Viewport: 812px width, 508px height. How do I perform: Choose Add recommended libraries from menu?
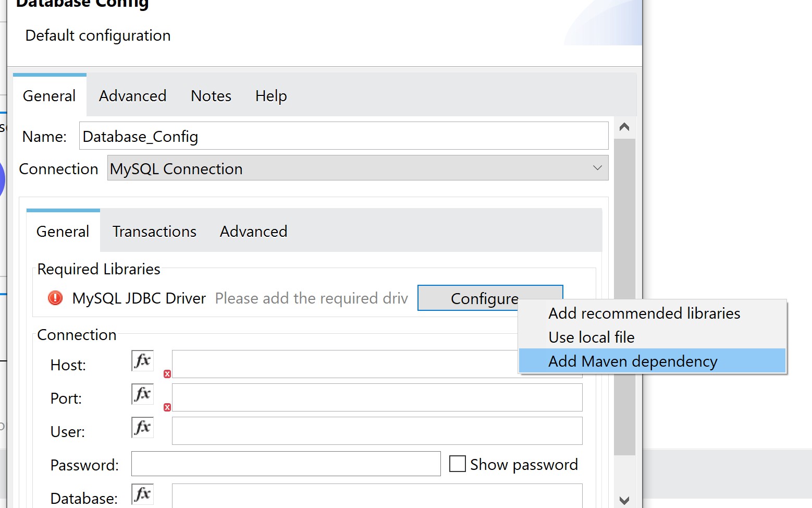click(x=644, y=313)
